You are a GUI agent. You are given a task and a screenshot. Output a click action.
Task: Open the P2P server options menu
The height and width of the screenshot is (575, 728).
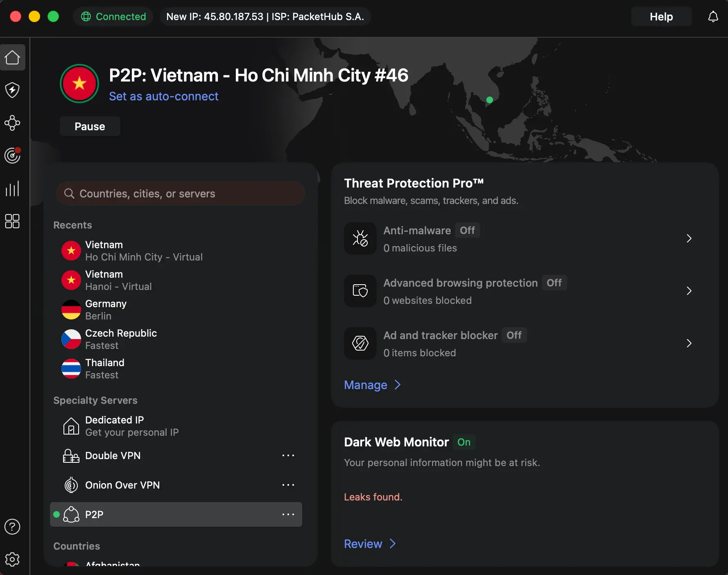click(289, 514)
